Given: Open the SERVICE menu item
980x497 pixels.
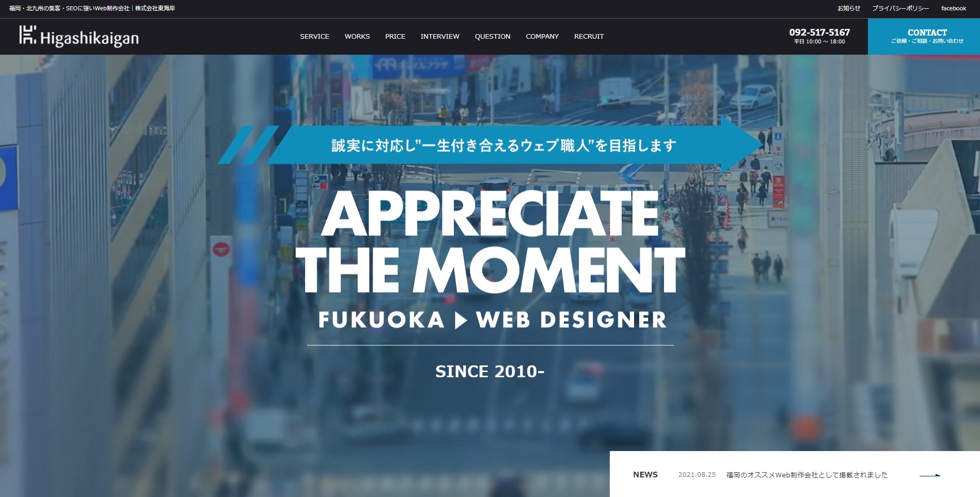Looking at the screenshot, I should pos(314,36).
